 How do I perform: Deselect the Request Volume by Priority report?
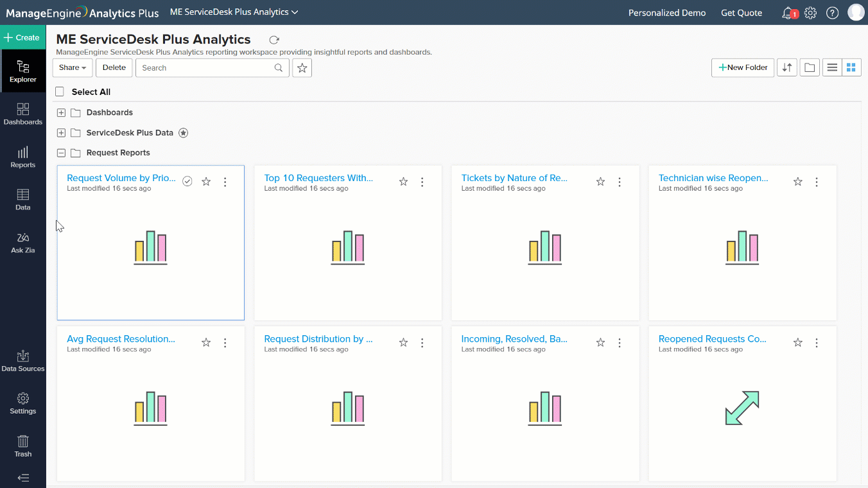pyautogui.click(x=187, y=181)
